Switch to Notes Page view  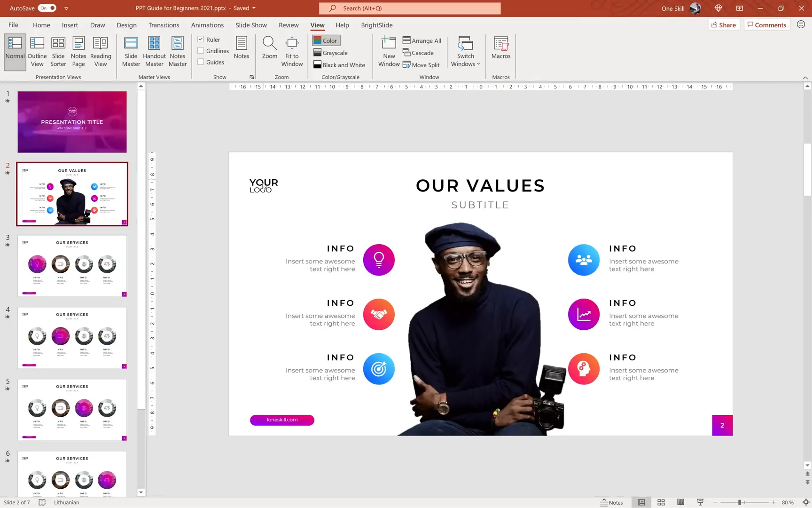tap(78, 52)
